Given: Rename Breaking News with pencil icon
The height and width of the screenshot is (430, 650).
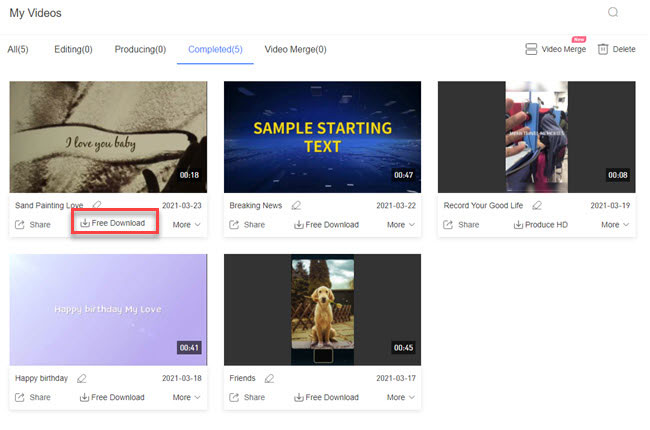Looking at the screenshot, I should [x=296, y=205].
